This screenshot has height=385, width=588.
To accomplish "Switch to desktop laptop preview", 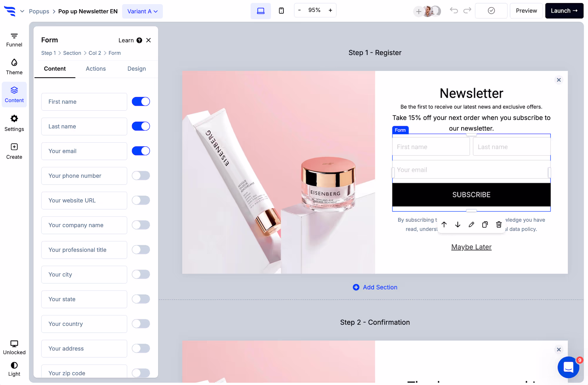I will pos(260,11).
